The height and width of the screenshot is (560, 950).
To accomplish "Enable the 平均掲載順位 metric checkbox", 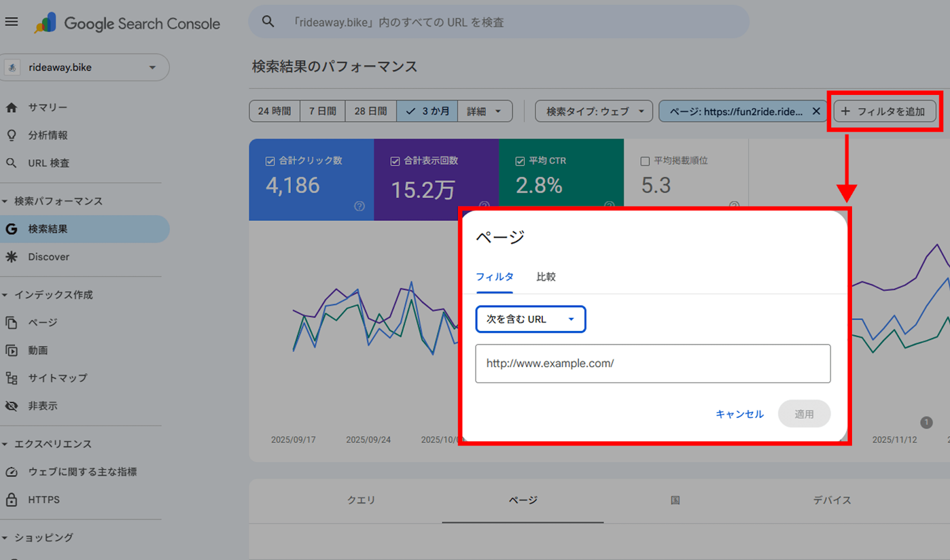I will click(x=645, y=160).
